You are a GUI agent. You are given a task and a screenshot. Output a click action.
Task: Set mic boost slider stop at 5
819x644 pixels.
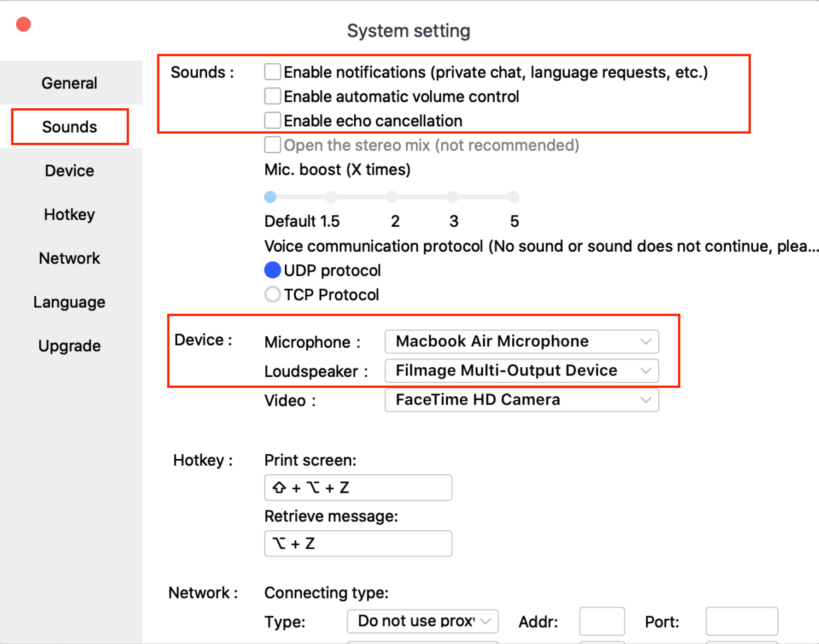(x=514, y=197)
